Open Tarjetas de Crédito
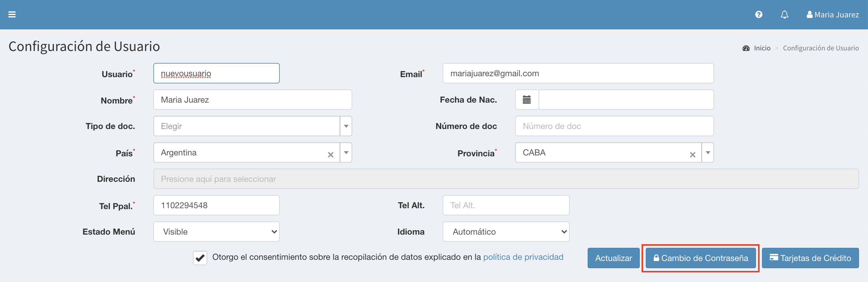This screenshot has width=868, height=282. click(810, 258)
